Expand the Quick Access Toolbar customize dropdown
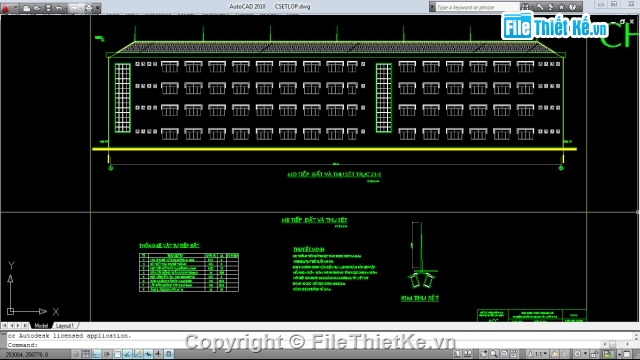This screenshot has width=640, height=360. coord(98,8)
